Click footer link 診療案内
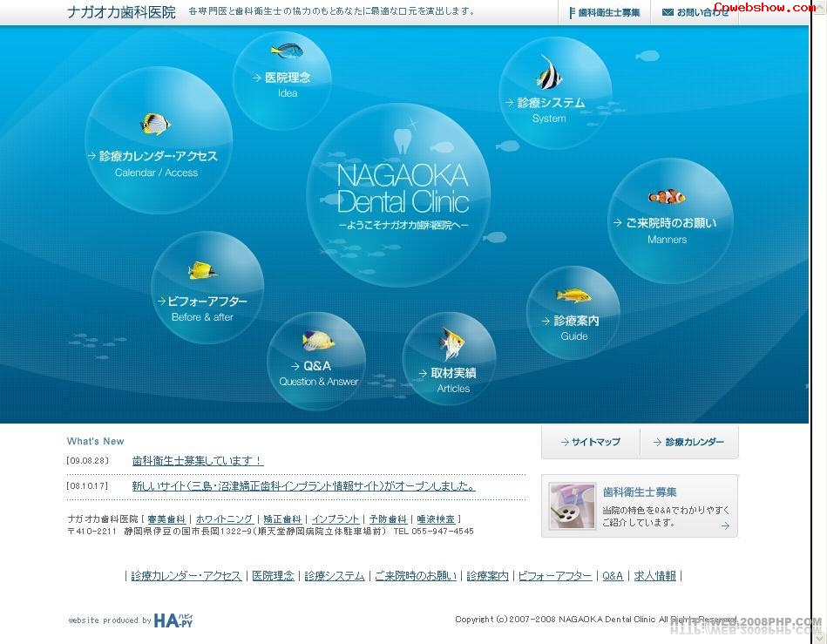This screenshot has height=644, width=827. pos(487,576)
